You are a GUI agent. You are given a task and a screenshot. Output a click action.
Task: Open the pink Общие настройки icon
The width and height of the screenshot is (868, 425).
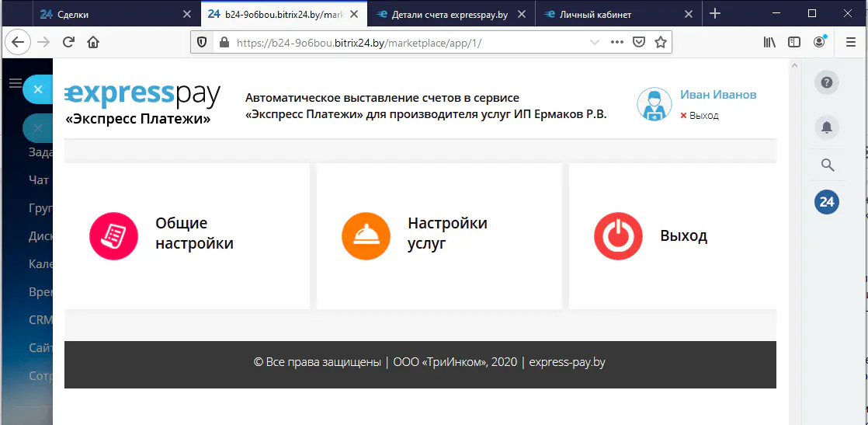click(113, 236)
